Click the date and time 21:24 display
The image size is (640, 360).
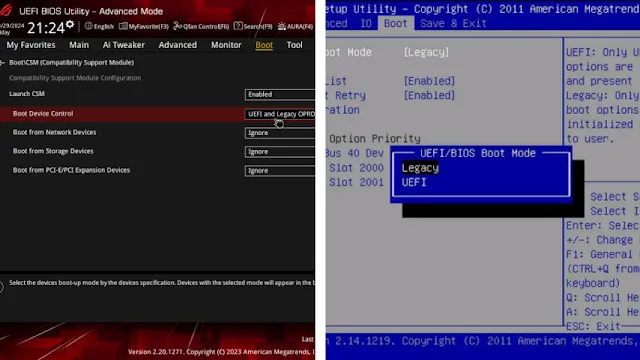45,28
